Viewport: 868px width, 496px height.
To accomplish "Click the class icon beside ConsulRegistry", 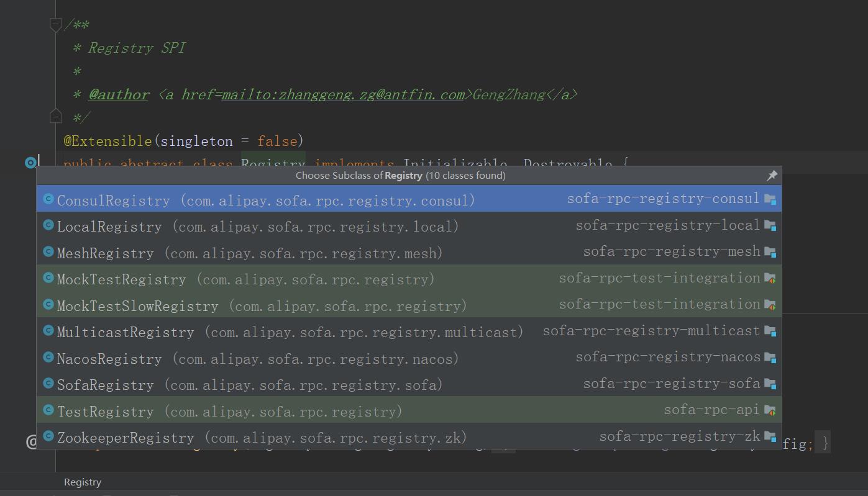I will [x=48, y=199].
